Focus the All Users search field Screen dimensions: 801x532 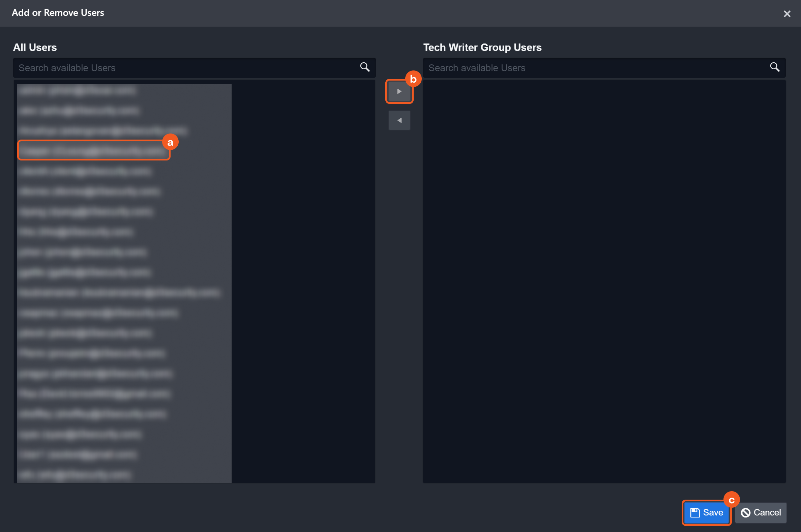point(186,68)
